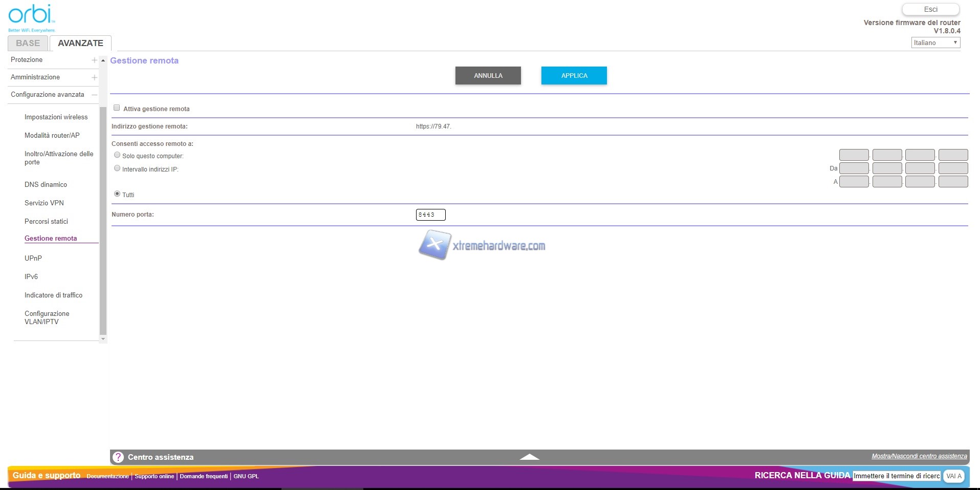The height and width of the screenshot is (490, 980).
Task: Collapse the Configurazione avanzata section
Action: coord(94,95)
